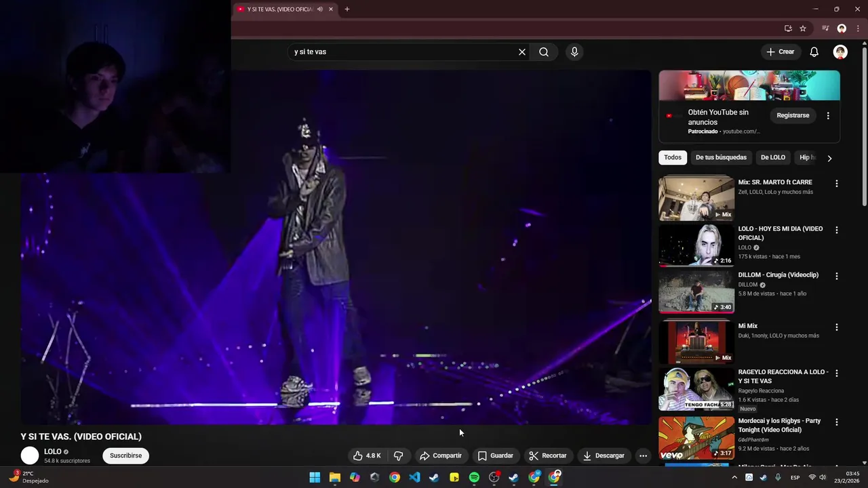Open Unity Hub from taskbar

click(374, 477)
